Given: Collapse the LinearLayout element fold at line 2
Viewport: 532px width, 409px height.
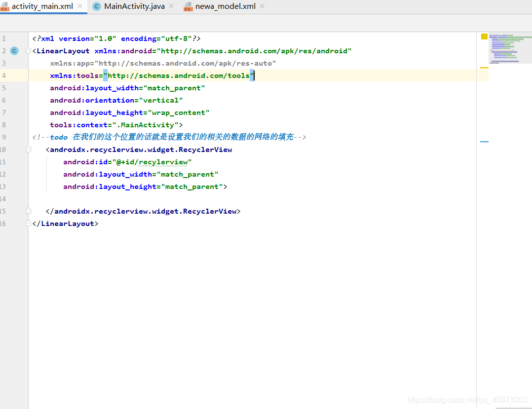Looking at the screenshot, I should click(28, 51).
